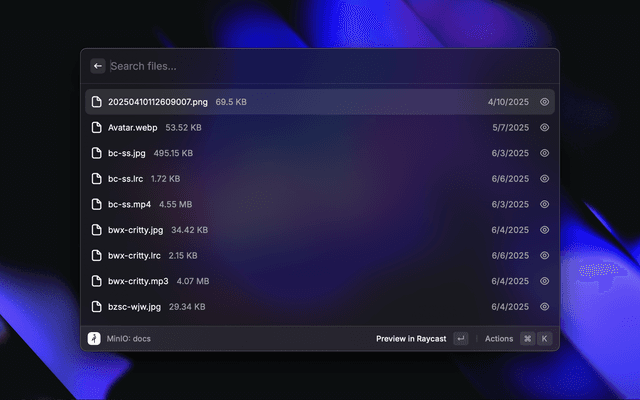Toggle eye icon for Avatar.webp
The height and width of the screenshot is (400, 640).
(x=545, y=128)
